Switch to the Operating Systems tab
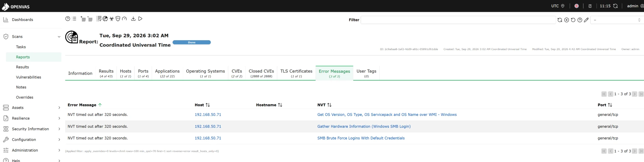 click(205, 73)
